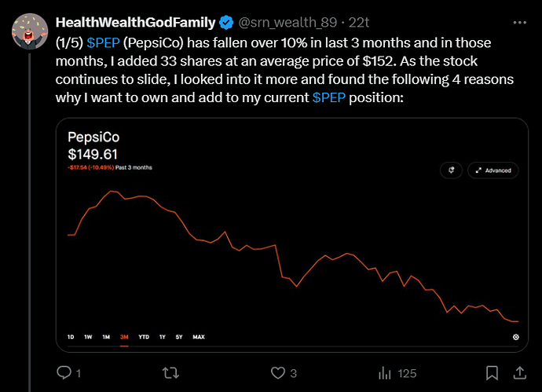Viewport: 542px width, 392px height.
Task: Click the chart alert icon beside Advanced
Action: tap(451, 170)
